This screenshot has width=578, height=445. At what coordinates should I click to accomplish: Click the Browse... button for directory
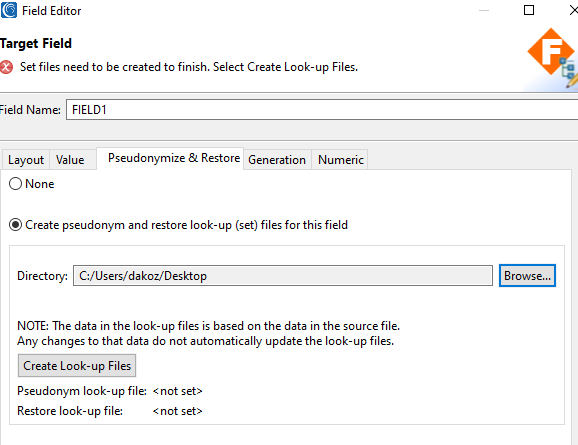pos(527,275)
